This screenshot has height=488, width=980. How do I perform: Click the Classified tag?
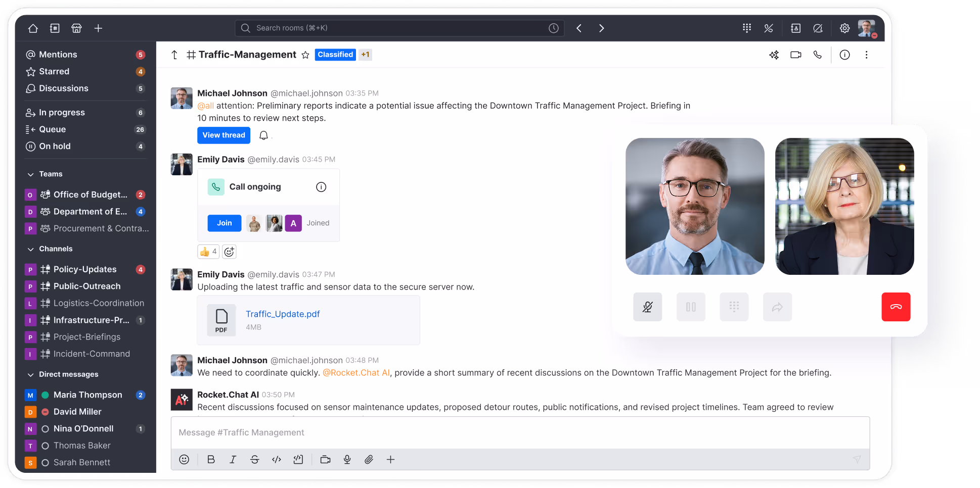[335, 55]
